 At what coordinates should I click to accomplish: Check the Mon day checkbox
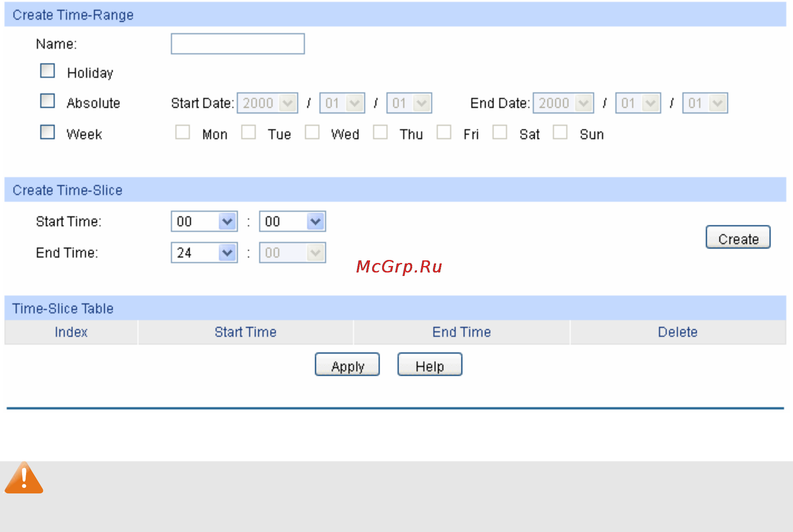[x=182, y=132]
